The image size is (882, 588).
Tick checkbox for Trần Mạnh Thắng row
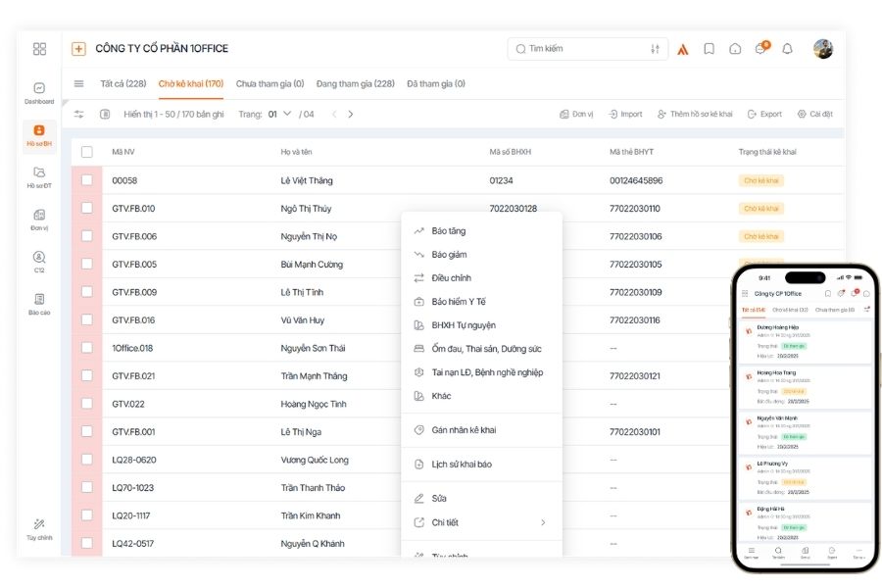(x=87, y=376)
